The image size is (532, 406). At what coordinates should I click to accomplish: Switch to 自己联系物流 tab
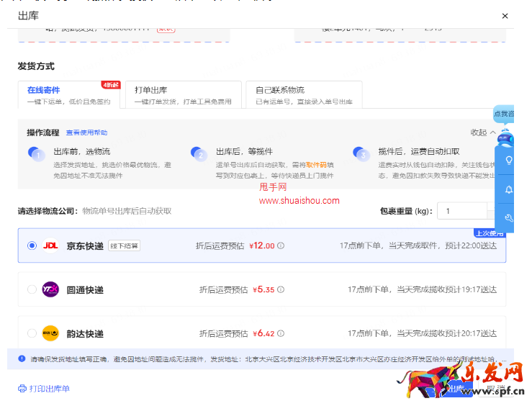tap(304, 94)
